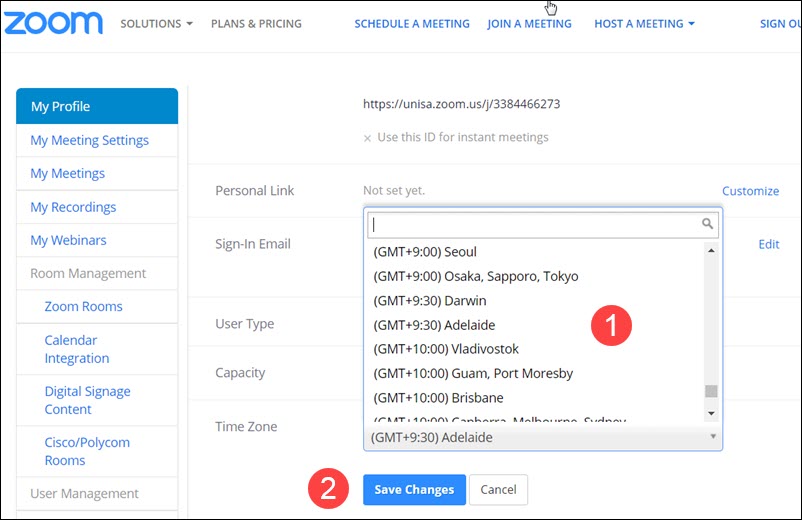The width and height of the screenshot is (802, 520).
Task: Open Zoom Rooms link
Action: click(x=83, y=306)
